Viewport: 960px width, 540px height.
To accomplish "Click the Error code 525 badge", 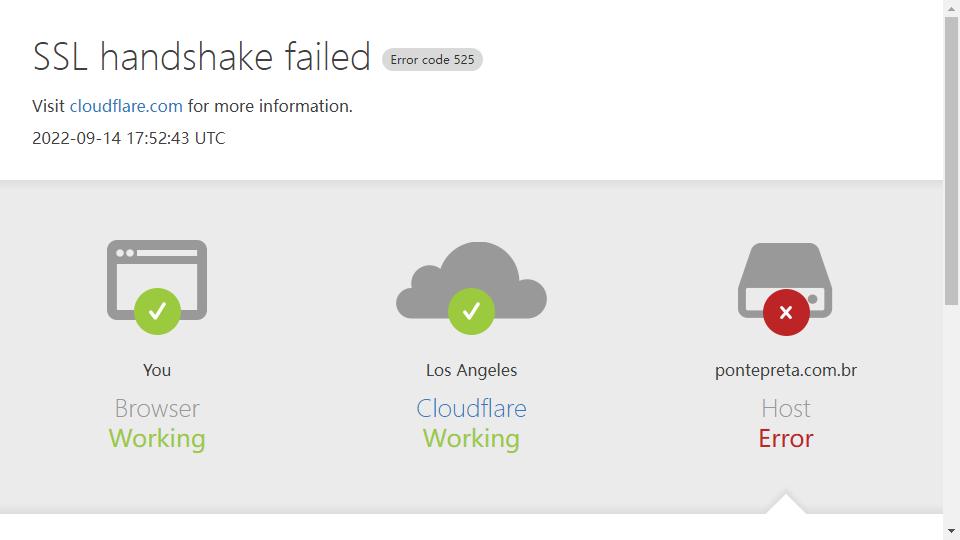I will point(432,59).
